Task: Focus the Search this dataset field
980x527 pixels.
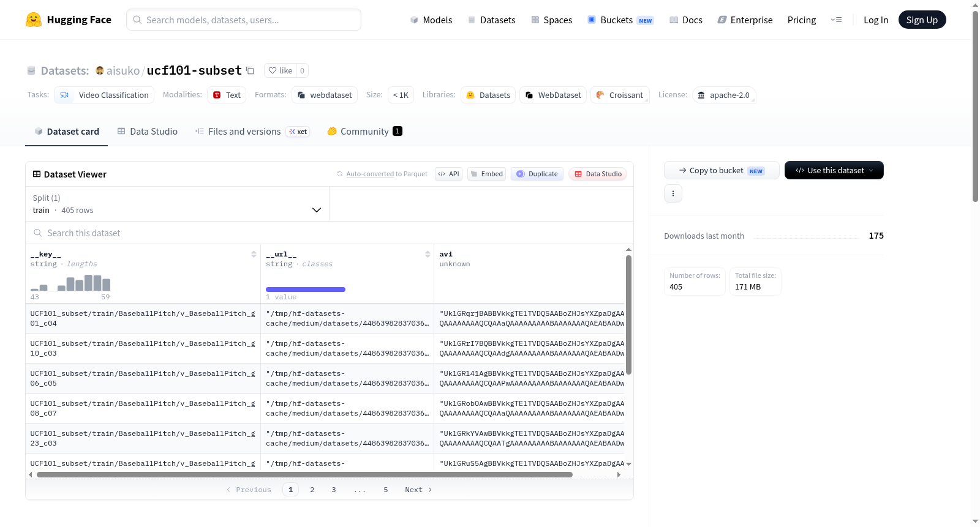Action: [x=330, y=233]
